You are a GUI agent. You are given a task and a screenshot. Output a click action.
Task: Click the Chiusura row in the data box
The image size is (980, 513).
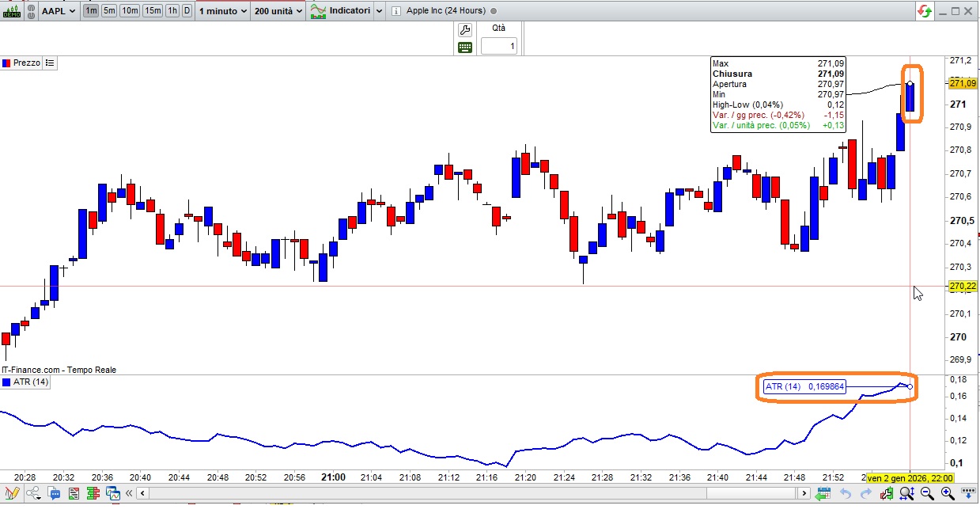click(x=778, y=74)
